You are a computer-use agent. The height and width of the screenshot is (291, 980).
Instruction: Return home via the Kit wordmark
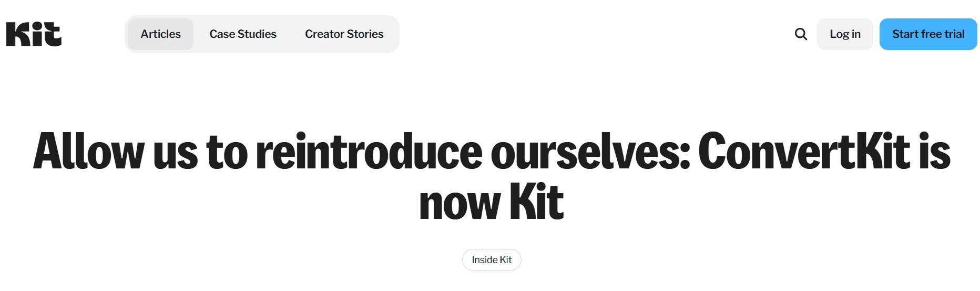[x=34, y=34]
